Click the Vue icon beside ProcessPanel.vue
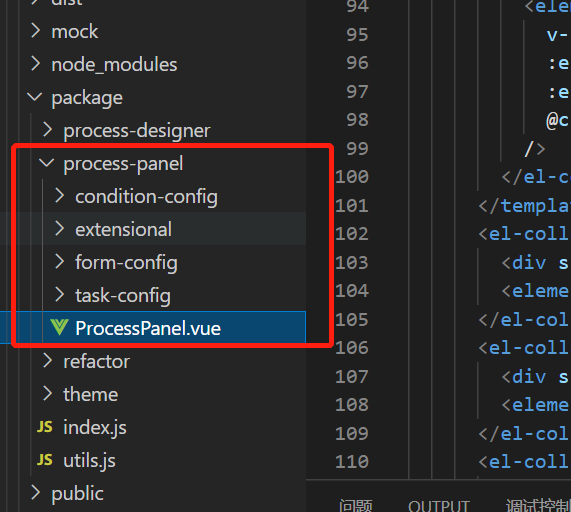 pos(59,327)
